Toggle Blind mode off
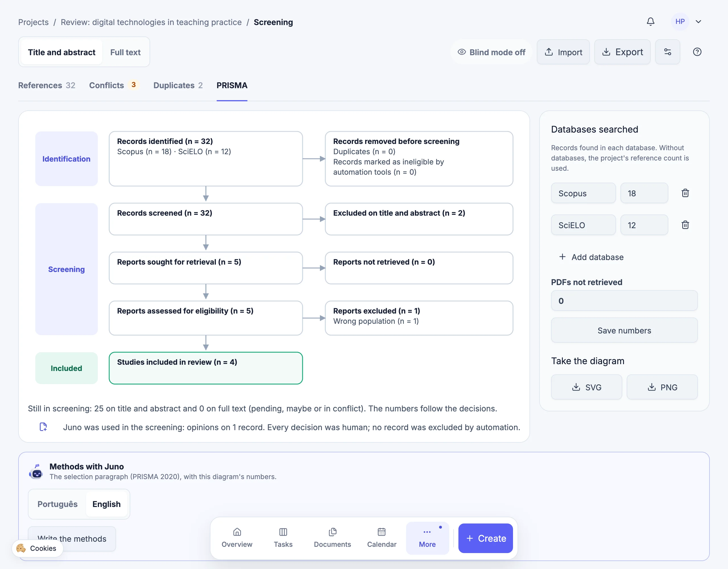Image resolution: width=728 pixels, height=569 pixels. coord(491,52)
